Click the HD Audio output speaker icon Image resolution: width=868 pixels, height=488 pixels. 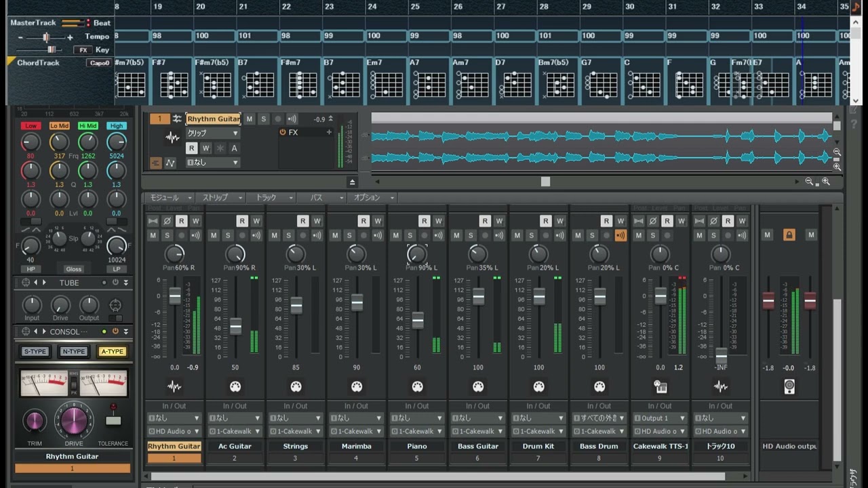click(789, 387)
